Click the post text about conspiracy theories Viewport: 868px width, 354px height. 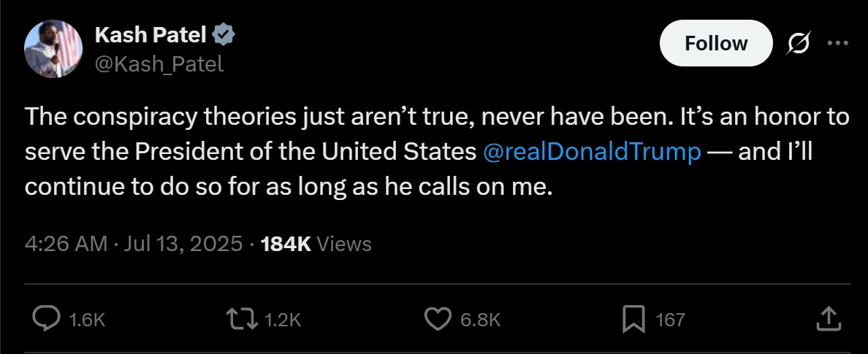tap(438, 152)
